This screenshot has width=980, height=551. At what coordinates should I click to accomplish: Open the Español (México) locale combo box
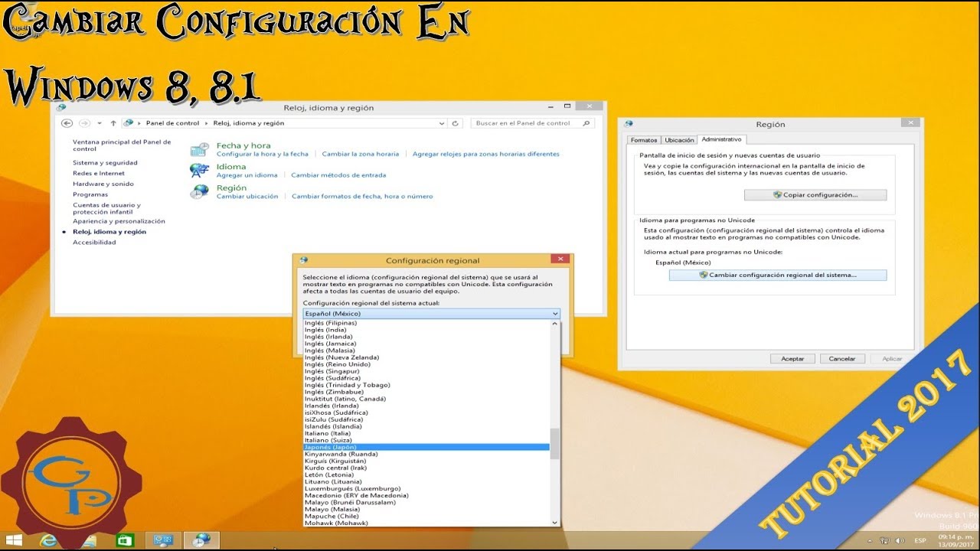(x=431, y=314)
